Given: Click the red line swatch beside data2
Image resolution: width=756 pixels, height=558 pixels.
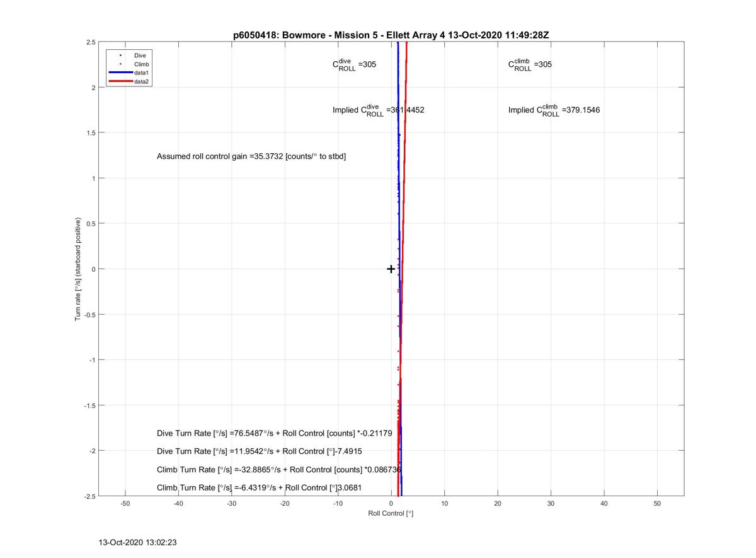Looking at the screenshot, I should [x=120, y=82].
